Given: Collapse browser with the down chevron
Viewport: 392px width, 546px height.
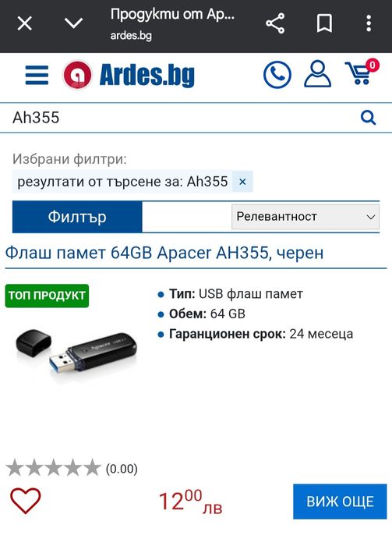Looking at the screenshot, I should (74, 23).
